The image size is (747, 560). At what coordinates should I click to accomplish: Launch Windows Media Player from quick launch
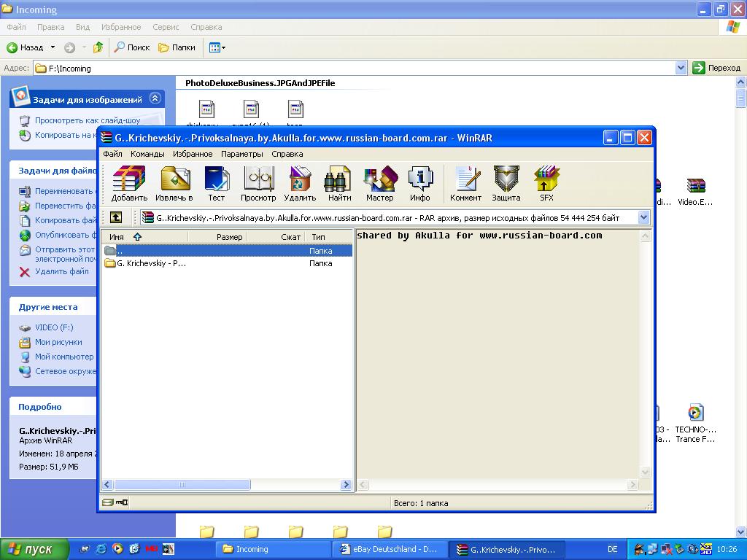tap(117, 549)
